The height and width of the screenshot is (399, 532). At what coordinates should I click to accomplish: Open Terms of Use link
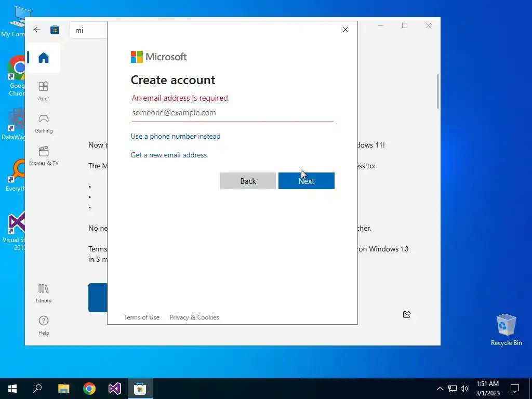pyautogui.click(x=141, y=317)
